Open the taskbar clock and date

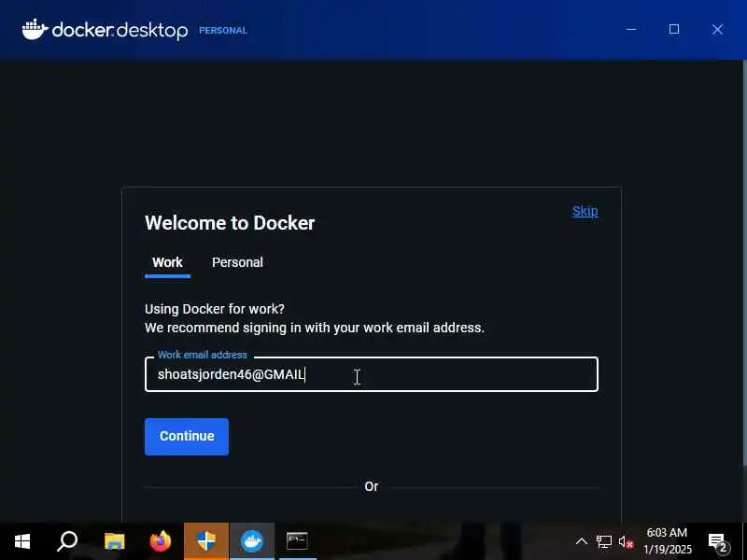coord(667,541)
